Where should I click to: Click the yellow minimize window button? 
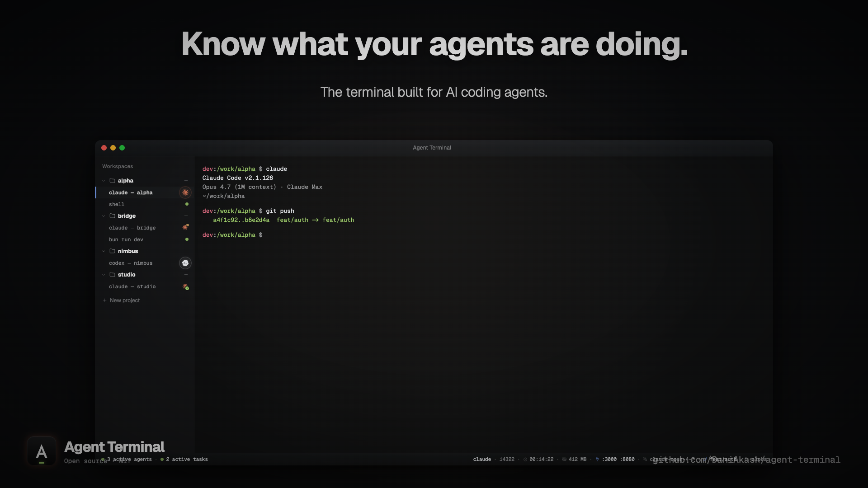coord(113,148)
